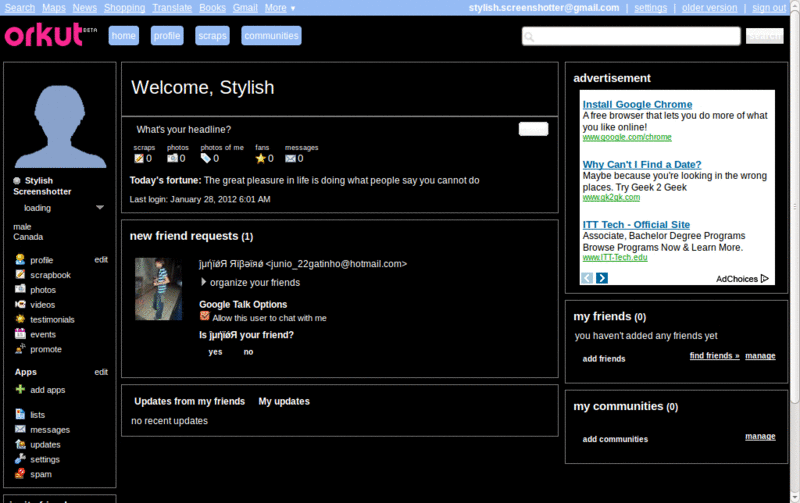Open settings link in top bar

[x=651, y=8]
